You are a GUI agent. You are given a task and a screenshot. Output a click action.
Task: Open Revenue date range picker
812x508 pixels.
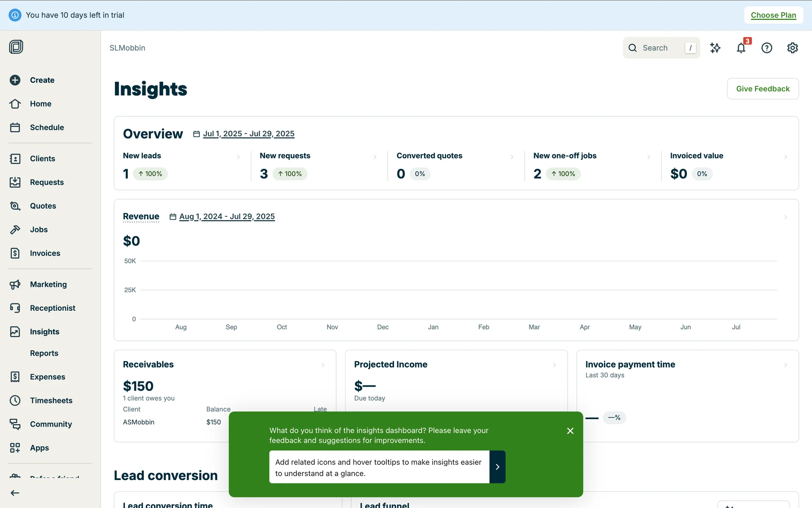pos(227,217)
